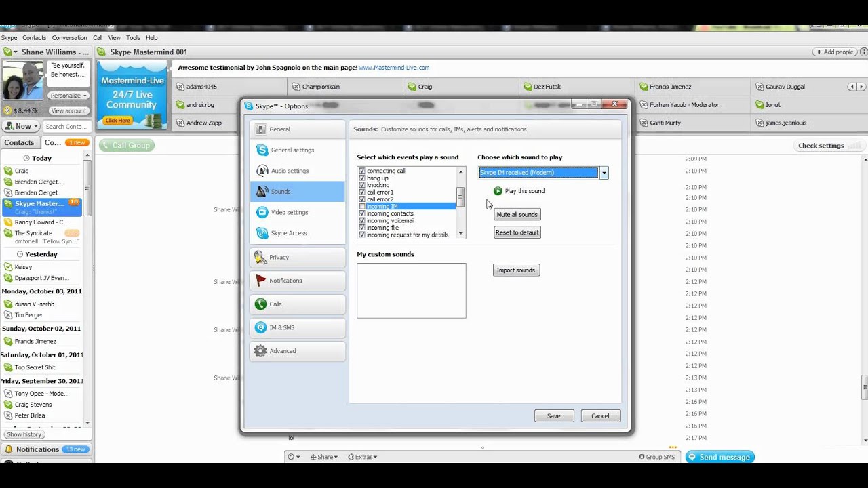Image resolution: width=868 pixels, height=488 pixels.
Task: Open the Tools menu
Action: tap(133, 38)
